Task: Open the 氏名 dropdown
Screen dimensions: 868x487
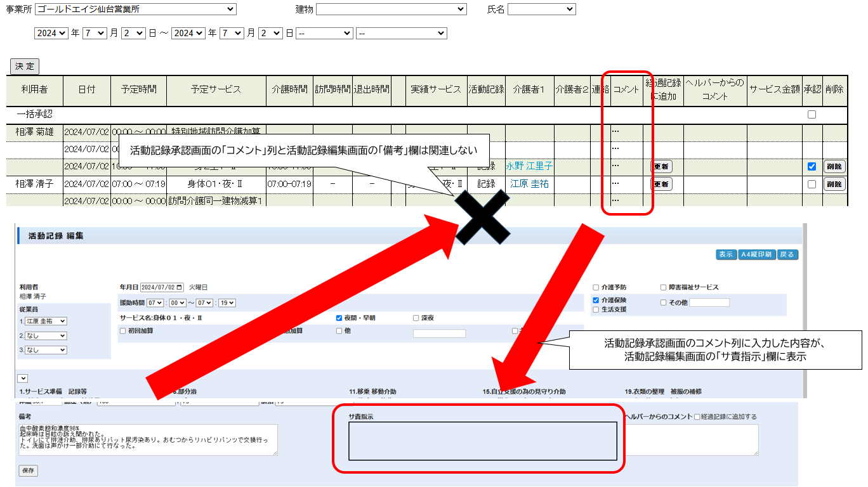Action: [x=541, y=10]
